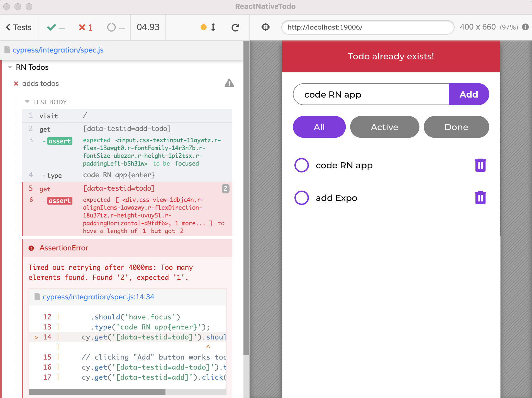Click the pending tests spinner counter
The image size is (532, 398).
[x=116, y=27]
